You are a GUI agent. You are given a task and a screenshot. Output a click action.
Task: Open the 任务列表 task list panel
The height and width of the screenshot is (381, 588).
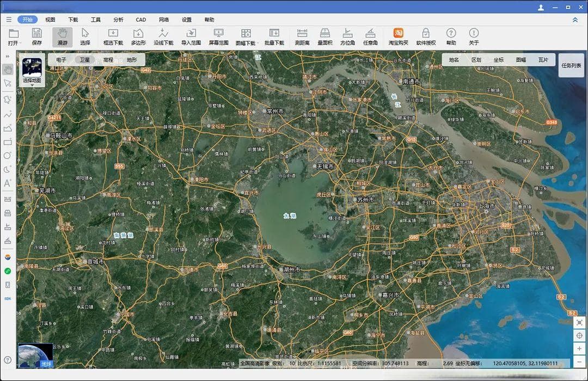pos(571,65)
